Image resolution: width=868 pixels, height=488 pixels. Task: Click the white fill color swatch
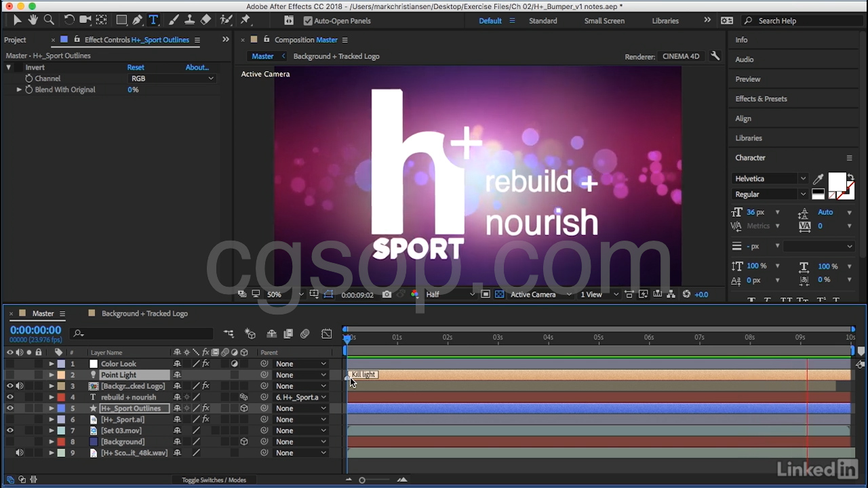(837, 182)
